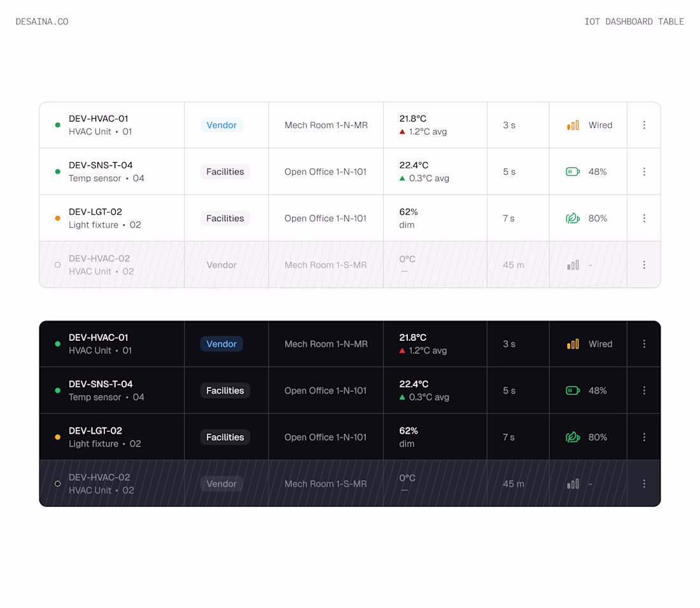Click 62% dim value in light table
700x608 pixels.
(409, 212)
